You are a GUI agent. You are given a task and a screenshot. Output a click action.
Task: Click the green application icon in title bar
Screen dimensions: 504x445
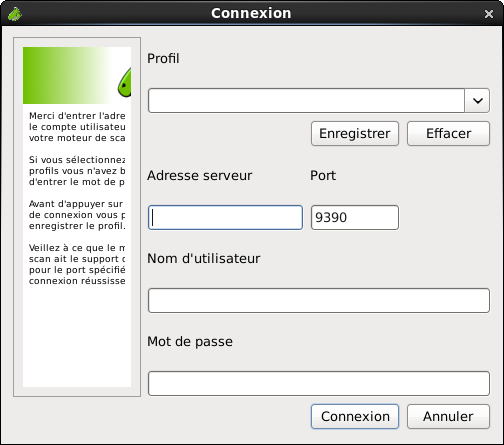[x=15, y=14]
